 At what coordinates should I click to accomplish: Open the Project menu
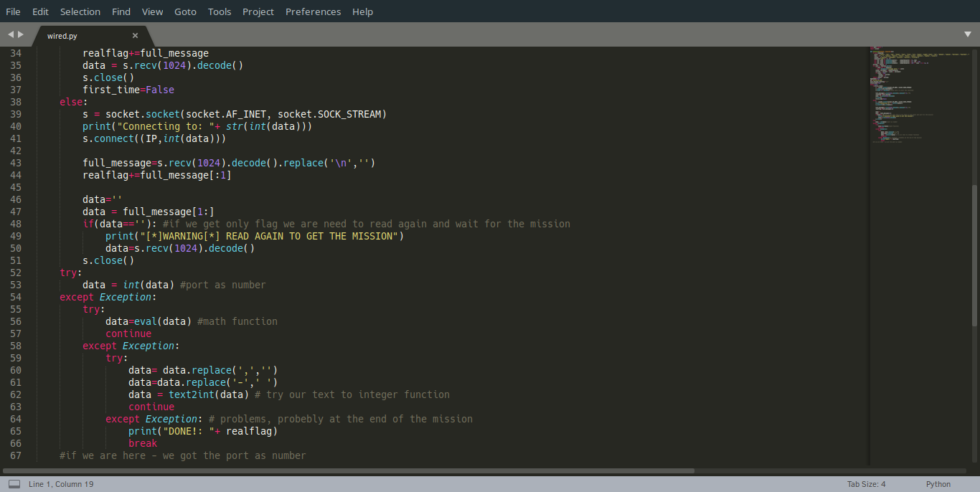(258, 11)
